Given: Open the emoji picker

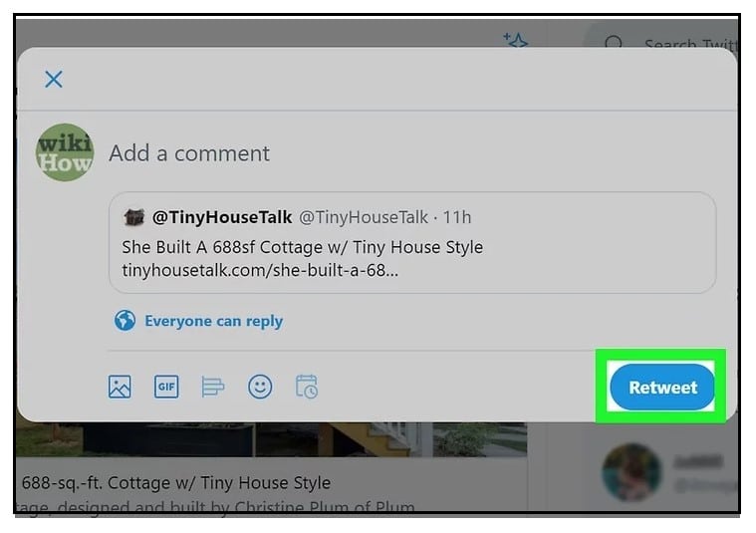Looking at the screenshot, I should 260,387.
